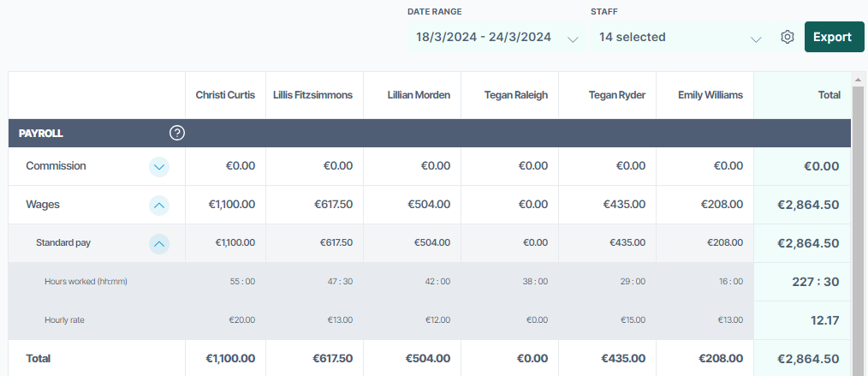Click the scrollbar up arrow

858,78
